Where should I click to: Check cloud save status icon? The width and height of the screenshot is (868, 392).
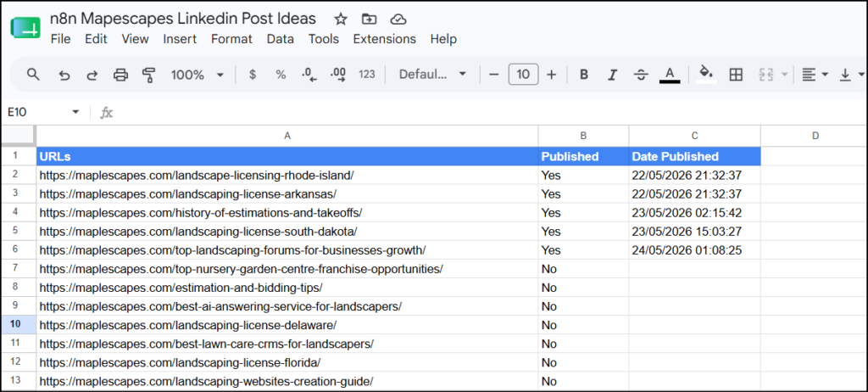(398, 19)
